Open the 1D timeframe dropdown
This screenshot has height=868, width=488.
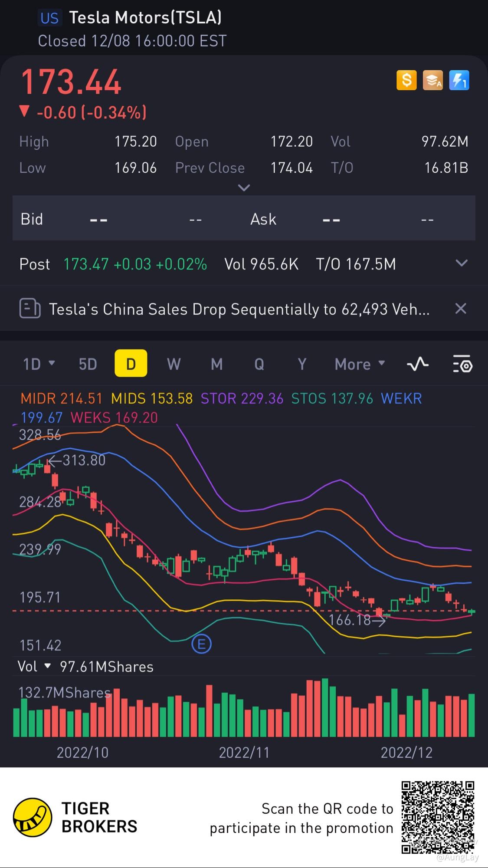tap(39, 364)
